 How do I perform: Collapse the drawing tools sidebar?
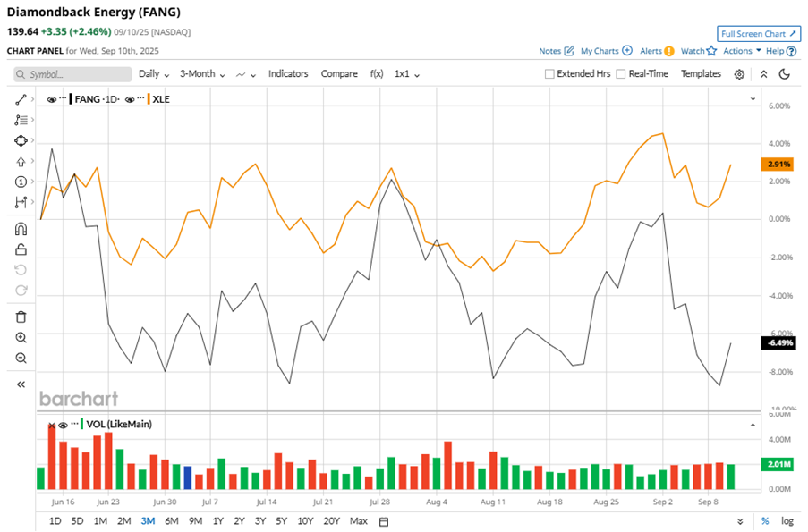pos(21,384)
